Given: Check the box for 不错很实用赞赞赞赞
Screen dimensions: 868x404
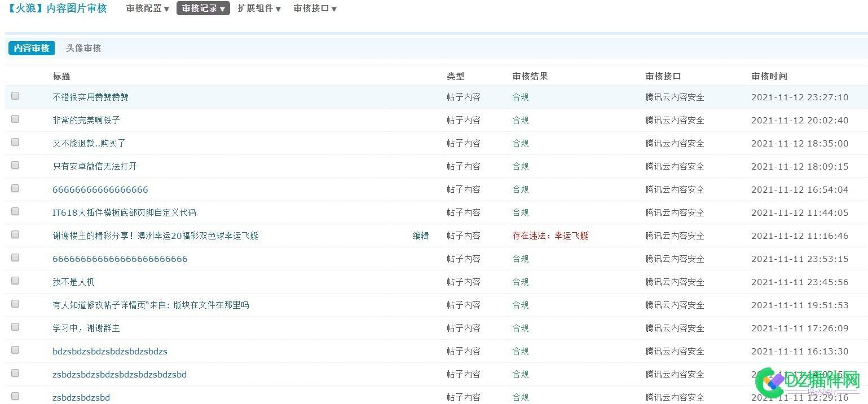Looking at the screenshot, I should coord(15,96).
